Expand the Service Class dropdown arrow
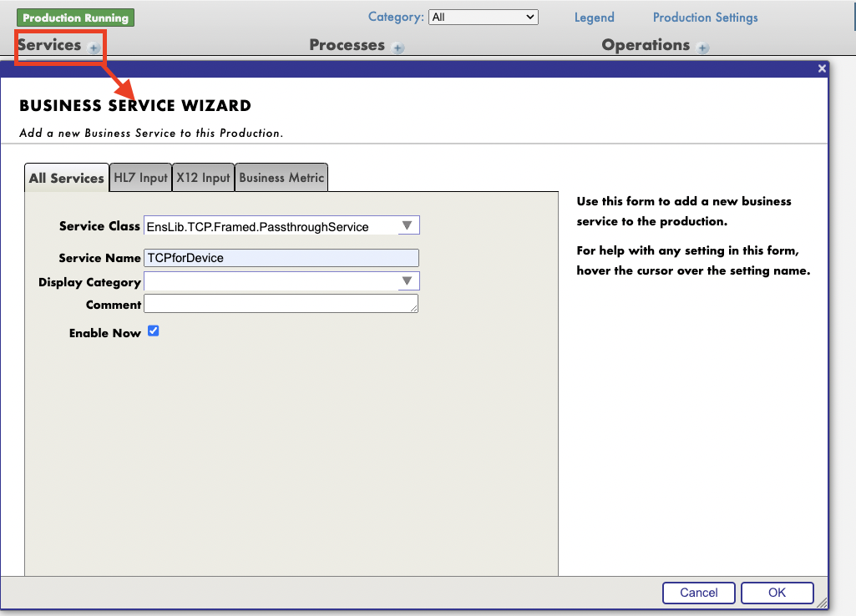Screen dimensions: 856x616 tap(408, 226)
